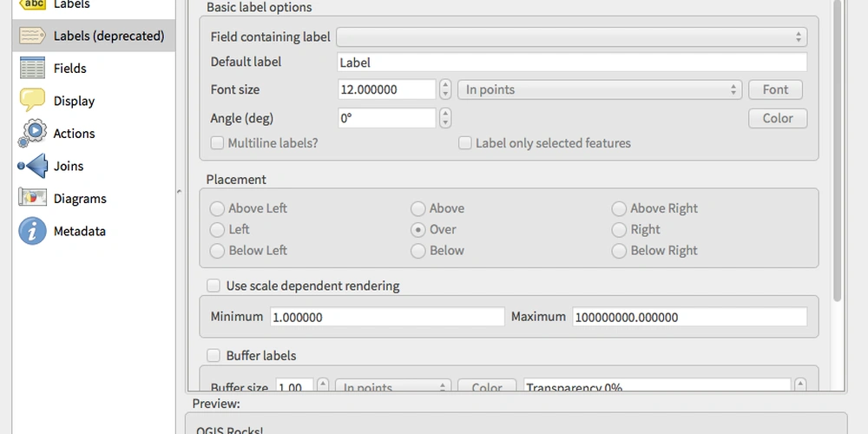Click the Joins arrow icon
868x434 pixels.
coord(32,166)
